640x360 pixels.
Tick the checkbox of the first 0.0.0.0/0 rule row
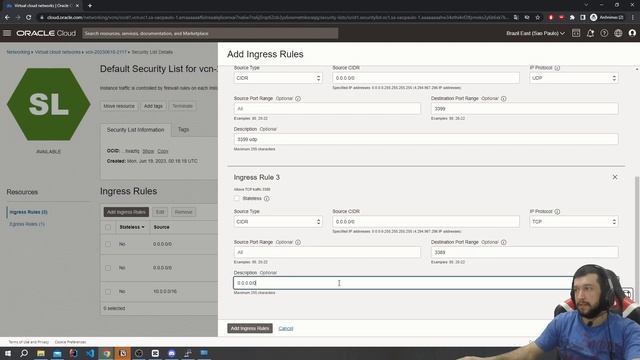108,244
